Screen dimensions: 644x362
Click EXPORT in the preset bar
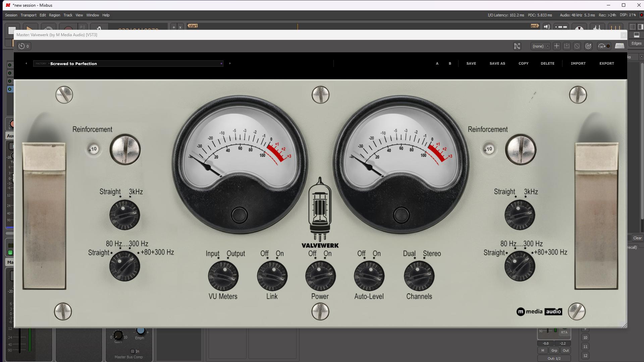(x=607, y=63)
